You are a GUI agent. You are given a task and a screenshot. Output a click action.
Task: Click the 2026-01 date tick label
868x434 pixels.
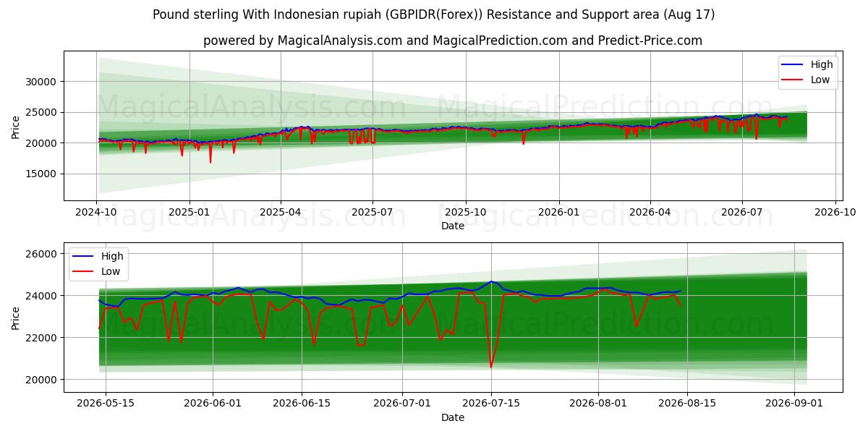(558, 213)
